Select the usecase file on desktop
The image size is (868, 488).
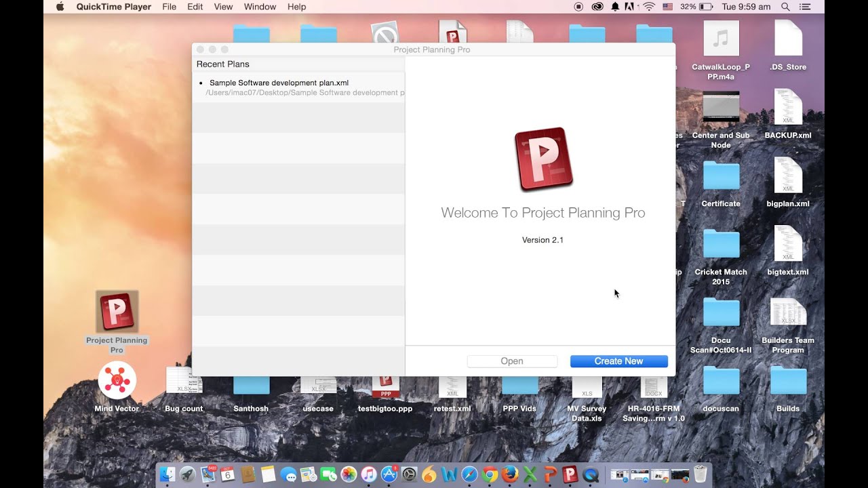click(x=318, y=393)
